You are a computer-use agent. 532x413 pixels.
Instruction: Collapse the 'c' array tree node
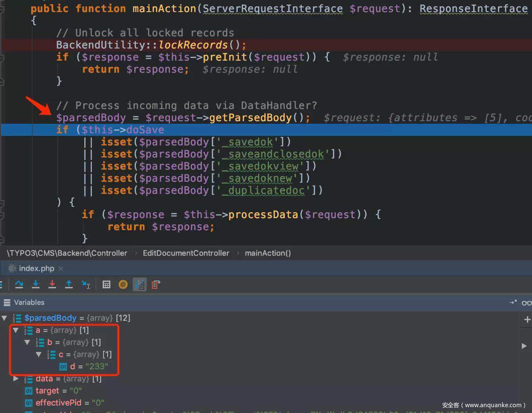coord(39,354)
